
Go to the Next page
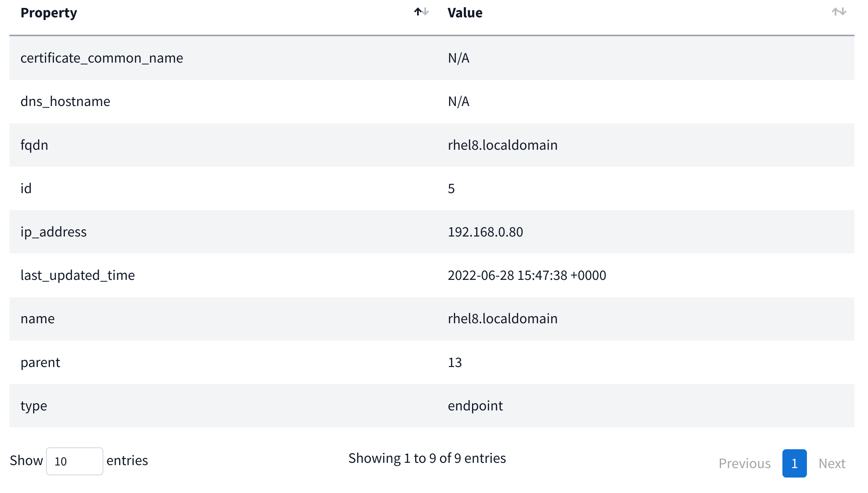(x=832, y=463)
